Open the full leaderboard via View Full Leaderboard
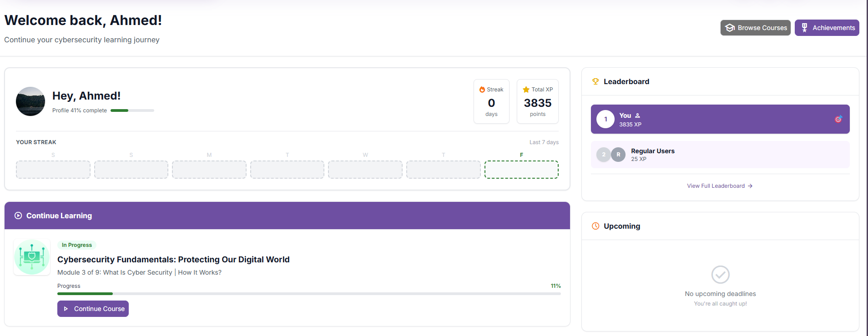This screenshot has height=336, width=868. [720, 186]
